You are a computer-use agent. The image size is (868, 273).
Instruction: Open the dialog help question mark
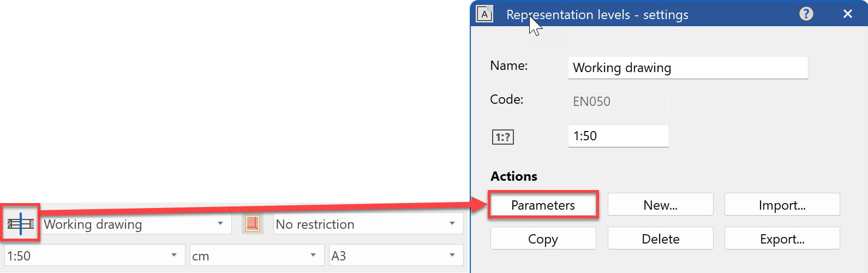[806, 14]
